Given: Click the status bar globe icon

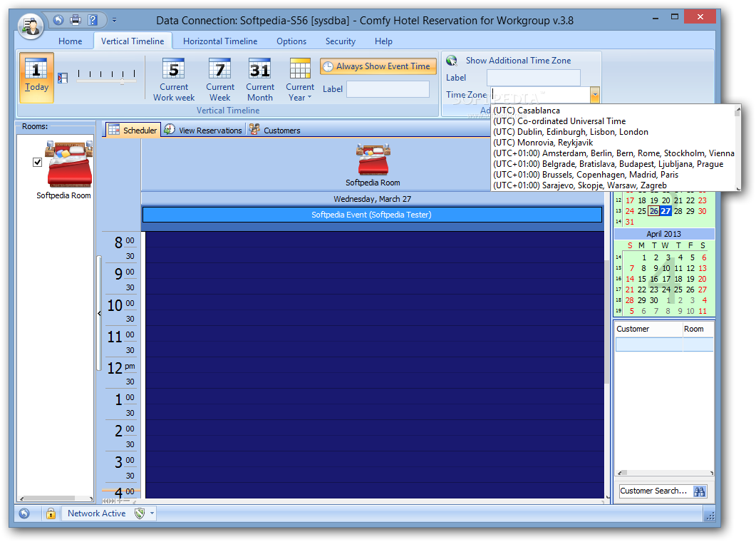Looking at the screenshot, I should [24, 513].
